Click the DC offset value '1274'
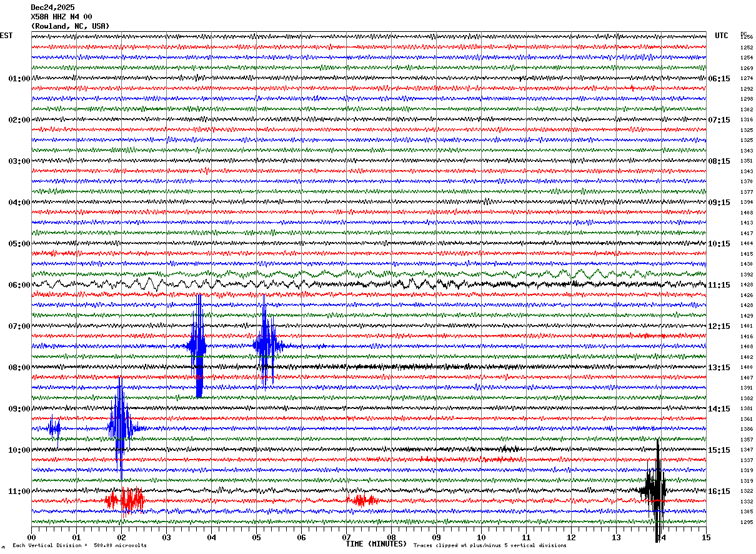 tap(747, 79)
